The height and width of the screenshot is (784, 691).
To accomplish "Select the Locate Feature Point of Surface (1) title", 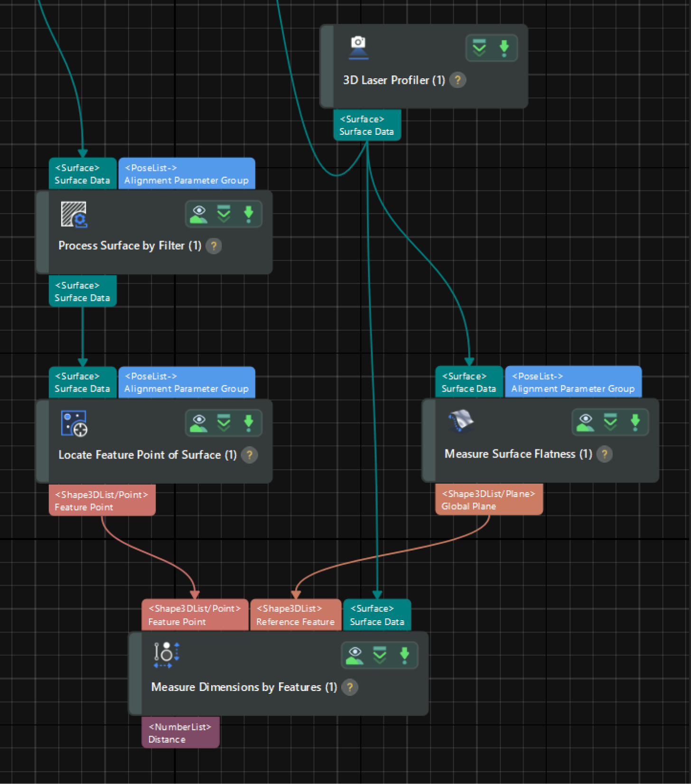I will (148, 455).
